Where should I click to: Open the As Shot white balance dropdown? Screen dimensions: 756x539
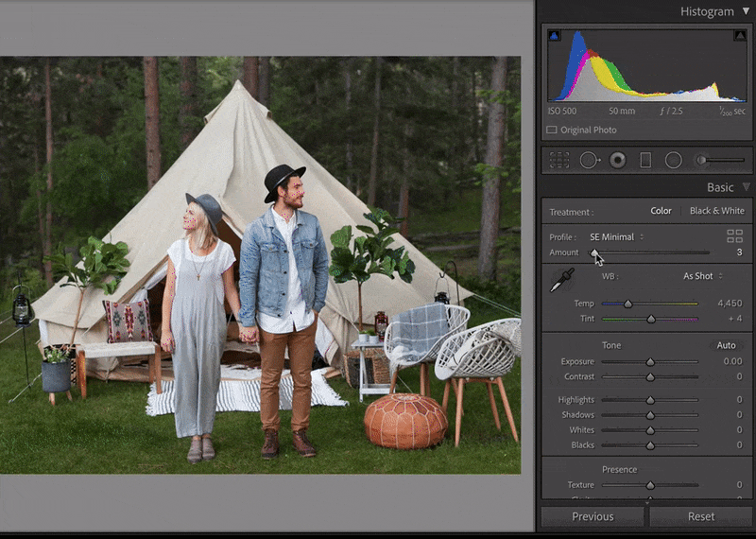(x=703, y=276)
